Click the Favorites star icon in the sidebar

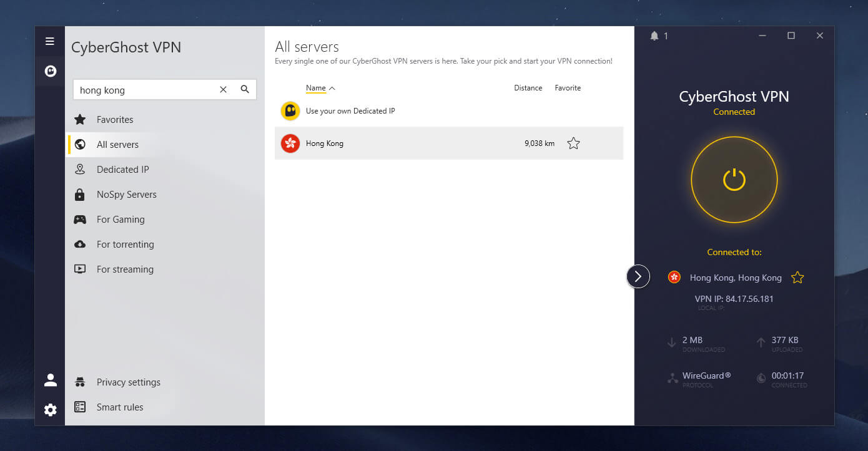pos(80,119)
